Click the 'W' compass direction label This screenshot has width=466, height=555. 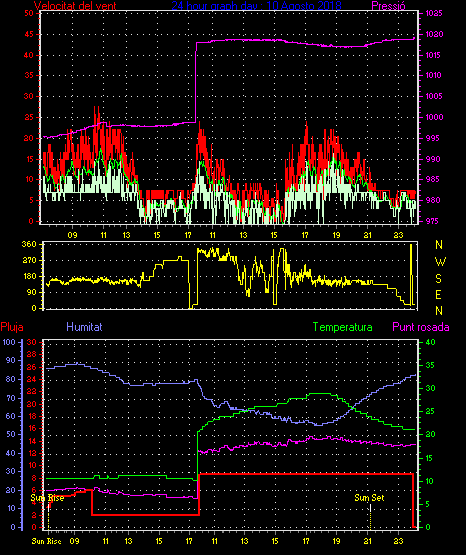coord(440,262)
